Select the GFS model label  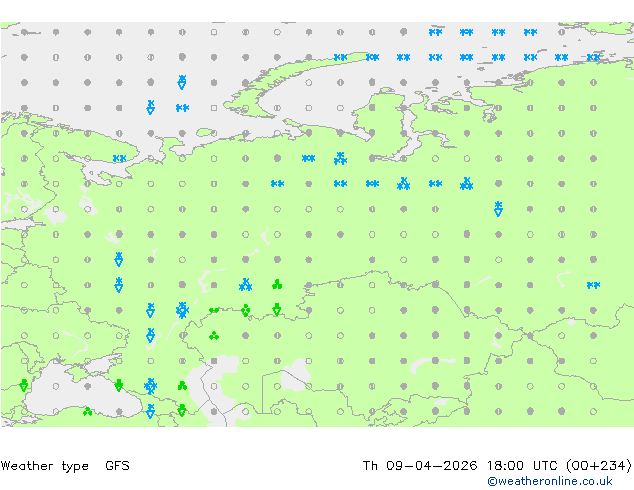pyautogui.click(x=117, y=466)
